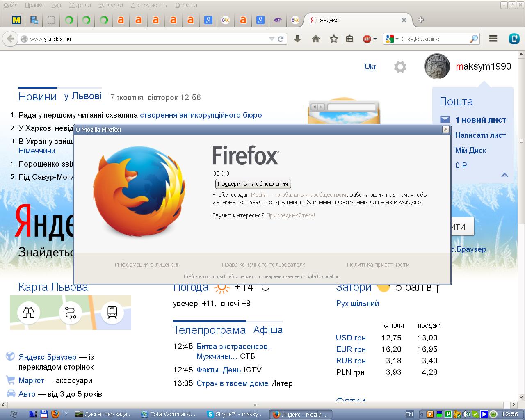Open the Закладки menu
Screen dimensions: 525x420
(111, 5)
